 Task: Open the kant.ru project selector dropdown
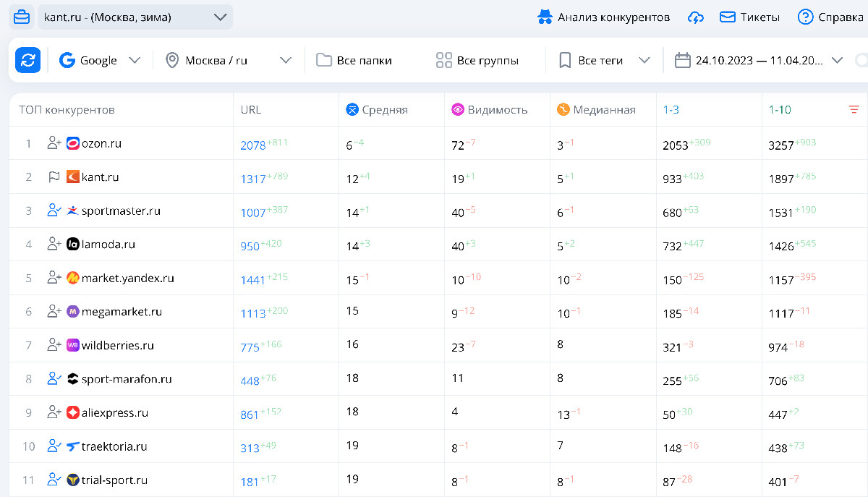[135, 17]
